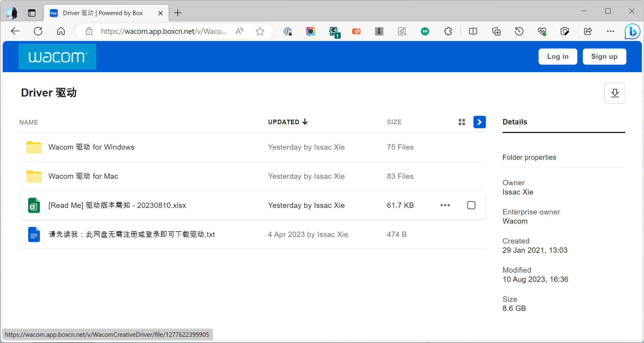Select the Driver Powered by Box tab
Viewport: 644px width, 343px height.
click(103, 13)
